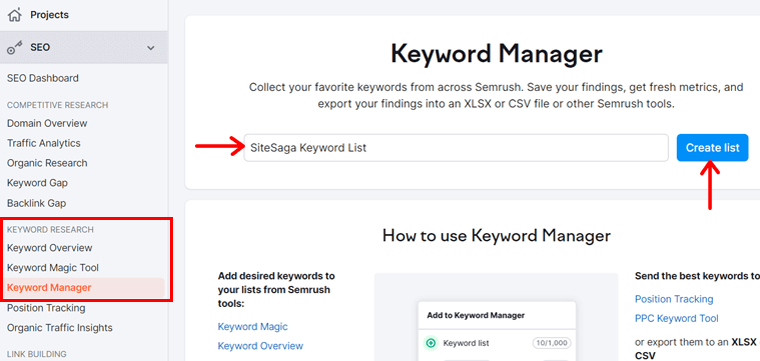Open Keyword Magic Tool in sidebar
Screen dimensions: 760x361
pyautogui.click(x=53, y=267)
